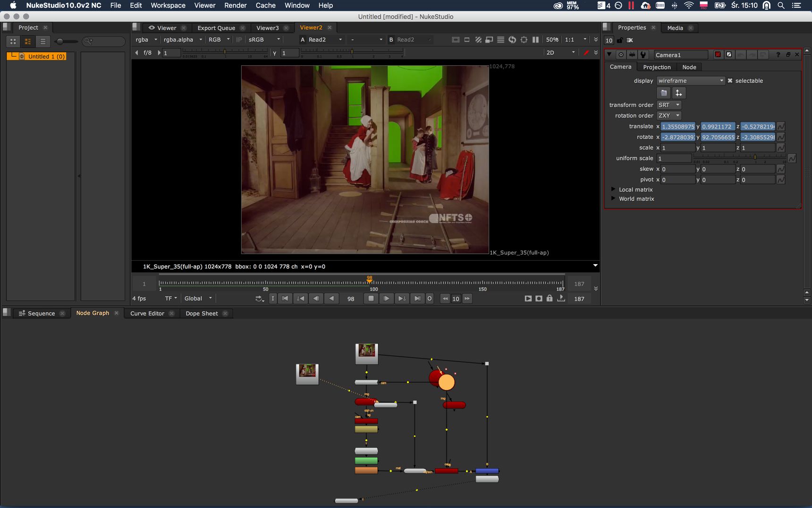Collapse the Camera1 properties with triangle
The image size is (812, 508).
tap(609, 54)
